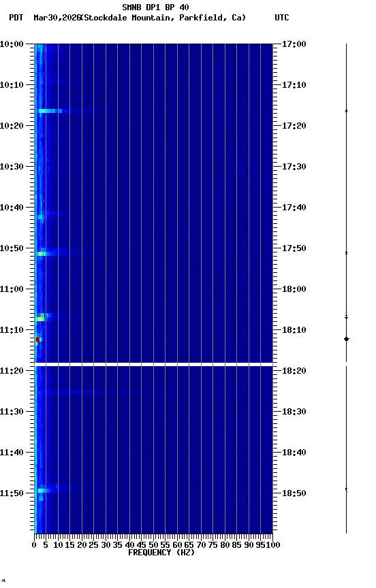Click the 10:40 PDT time label
This screenshot has height=588, width=376.
(12, 208)
